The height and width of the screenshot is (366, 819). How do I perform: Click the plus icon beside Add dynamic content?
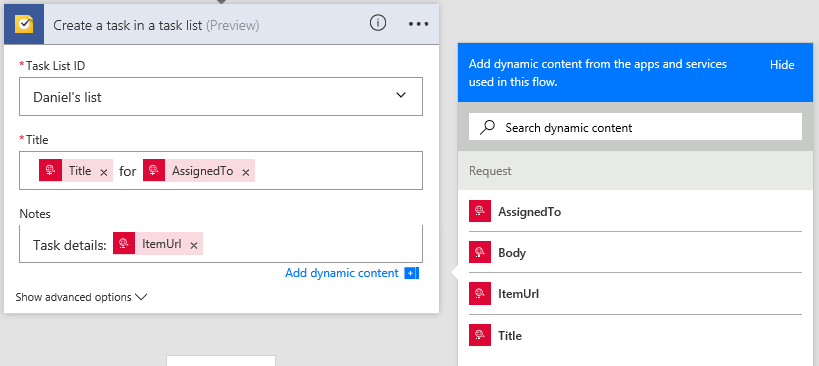[x=412, y=273]
